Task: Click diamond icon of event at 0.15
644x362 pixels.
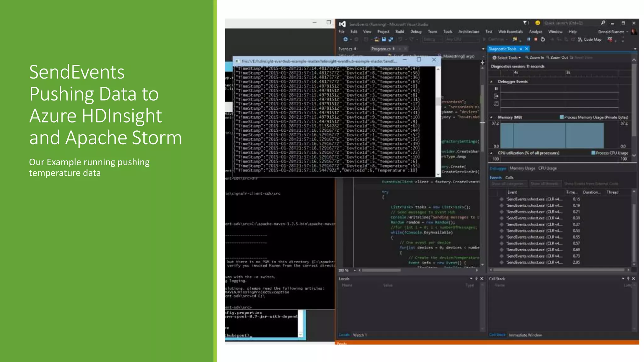Action: coord(502,199)
